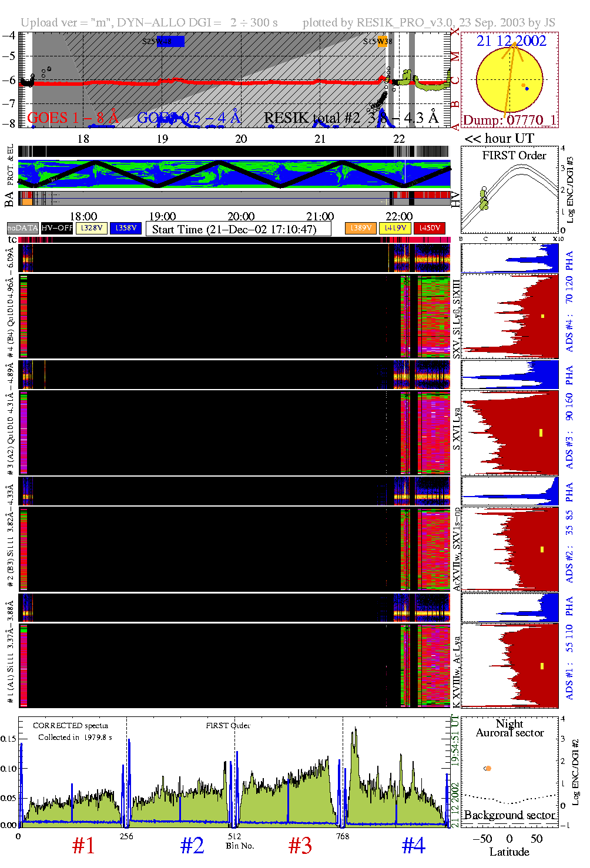This screenshot has height=868, width=590.
Task: Click the red 1450V voltage swatch
Action: [430, 228]
